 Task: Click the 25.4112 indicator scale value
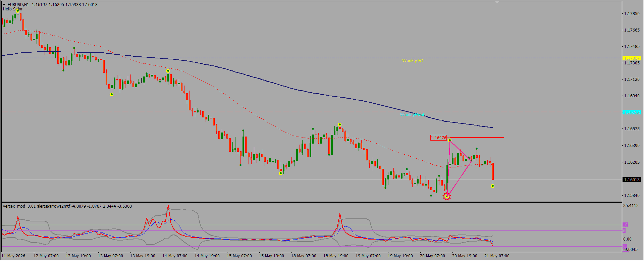pyautogui.click(x=631, y=205)
